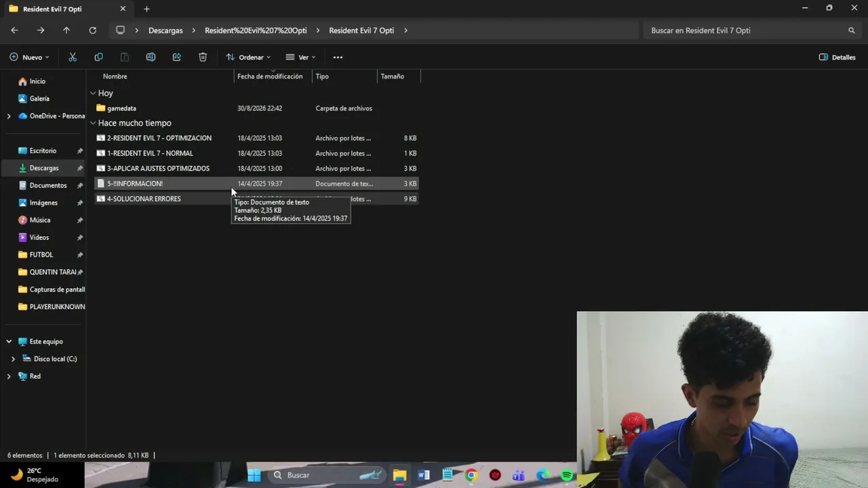The image size is (868, 488).
Task: Launch Google Chrome from the taskbar
Action: click(471, 475)
